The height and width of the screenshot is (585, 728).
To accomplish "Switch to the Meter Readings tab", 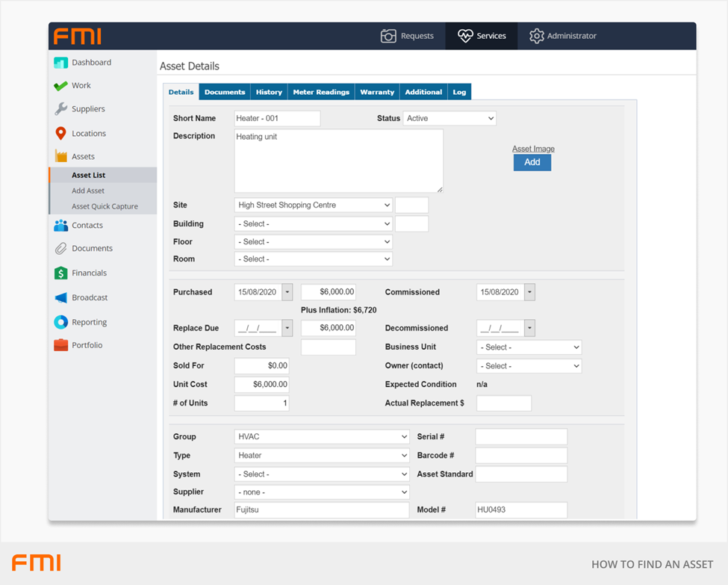I will 321,93.
